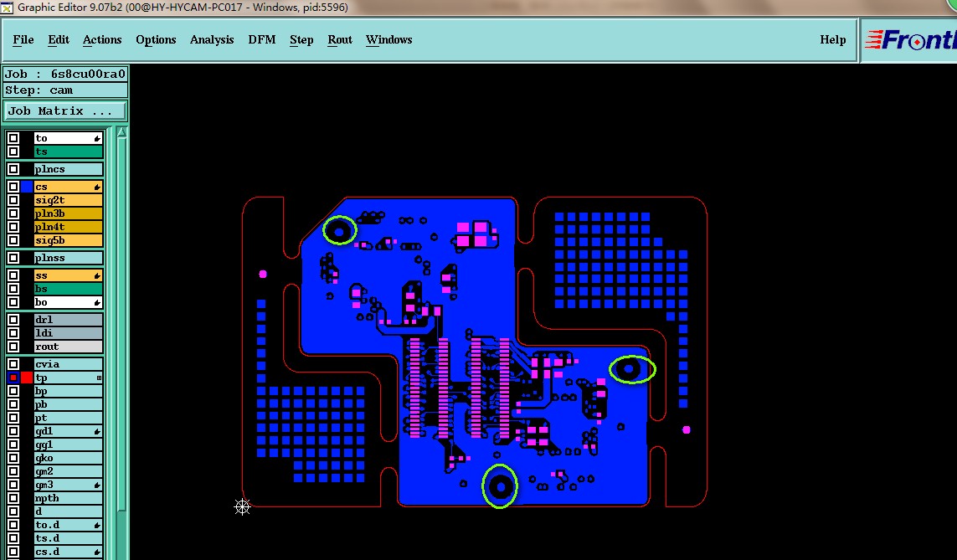Click the edit marker icon on the 'gm3' layer
The image size is (957, 560).
point(97,486)
